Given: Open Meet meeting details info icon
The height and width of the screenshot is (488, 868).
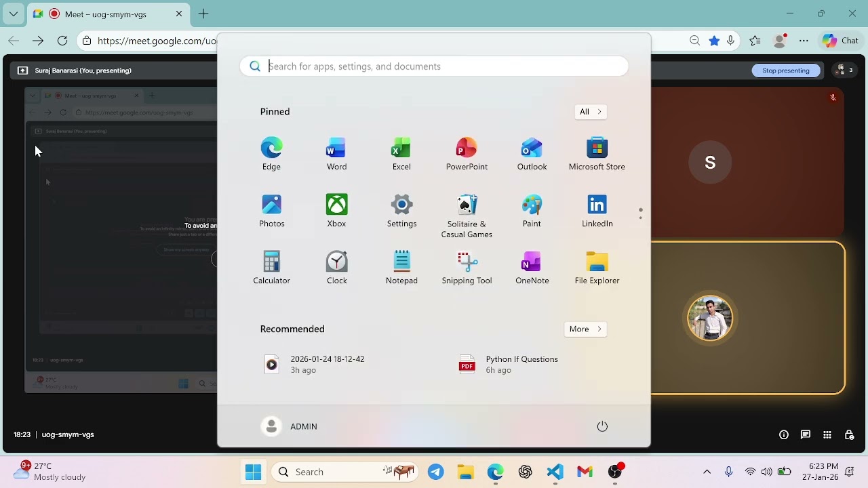Looking at the screenshot, I should 784,434.
